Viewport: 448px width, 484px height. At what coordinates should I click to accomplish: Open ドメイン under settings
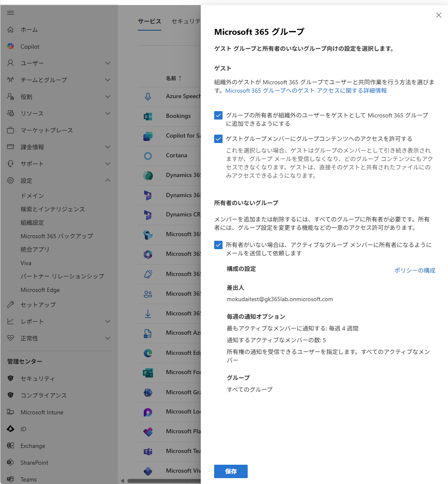32,196
